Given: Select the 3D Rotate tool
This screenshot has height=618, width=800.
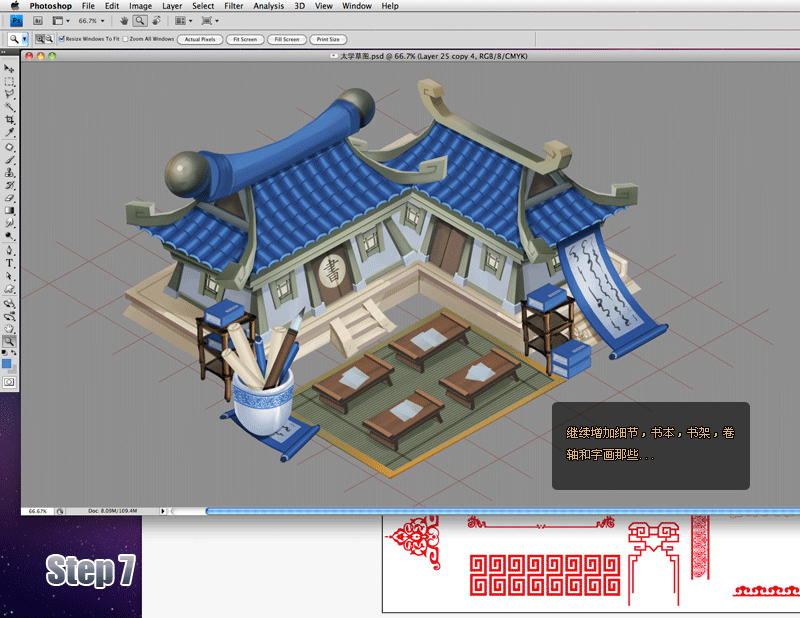Looking at the screenshot, I should point(9,304).
